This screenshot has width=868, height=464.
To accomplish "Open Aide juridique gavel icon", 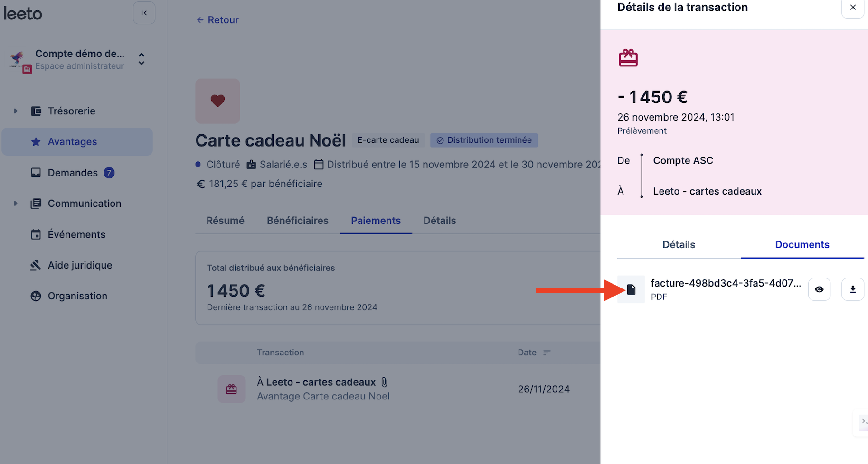I will click(36, 265).
